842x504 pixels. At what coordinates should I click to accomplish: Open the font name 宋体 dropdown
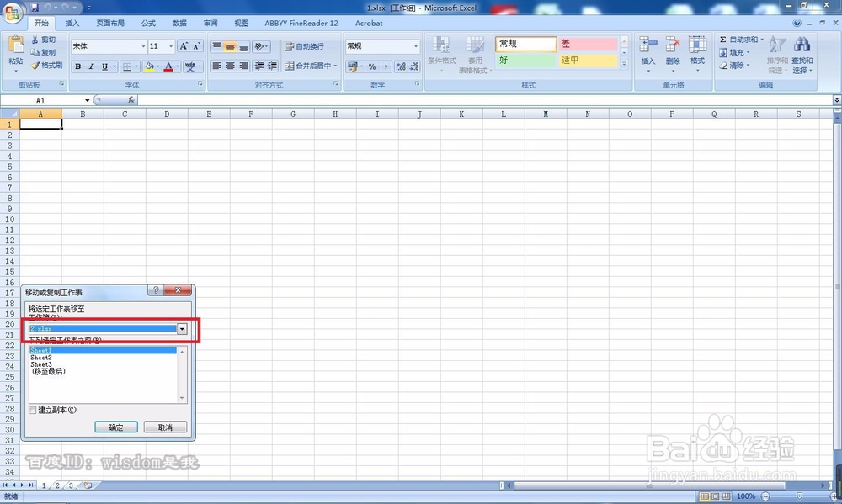point(143,46)
